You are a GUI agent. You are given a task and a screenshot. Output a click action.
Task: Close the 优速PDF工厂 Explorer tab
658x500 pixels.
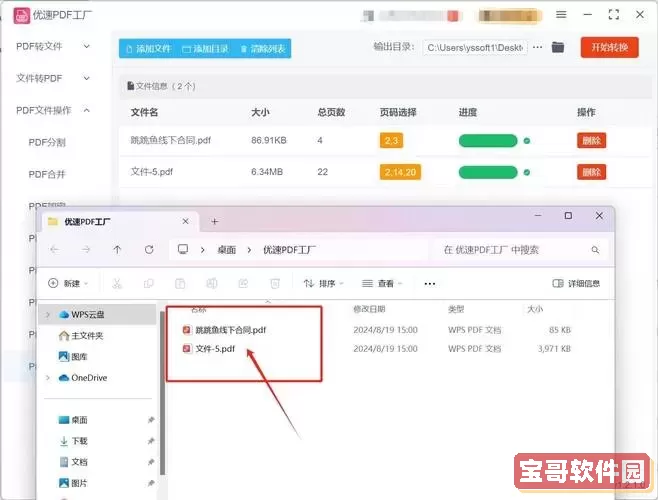[x=185, y=221]
